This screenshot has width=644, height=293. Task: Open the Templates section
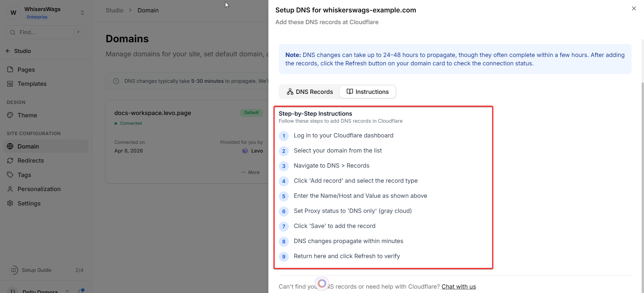click(32, 84)
